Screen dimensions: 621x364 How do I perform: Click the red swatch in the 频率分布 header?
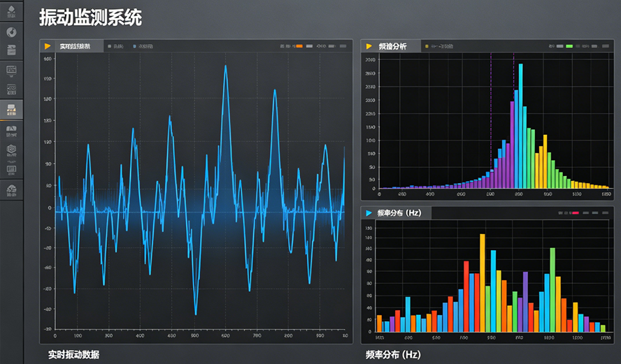pos(576,212)
